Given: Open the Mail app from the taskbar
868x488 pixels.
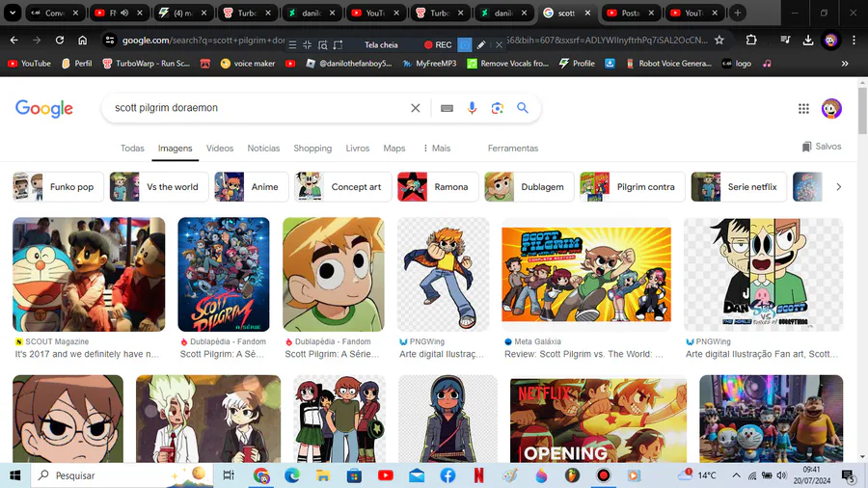Looking at the screenshot, I should click(417, 475).
